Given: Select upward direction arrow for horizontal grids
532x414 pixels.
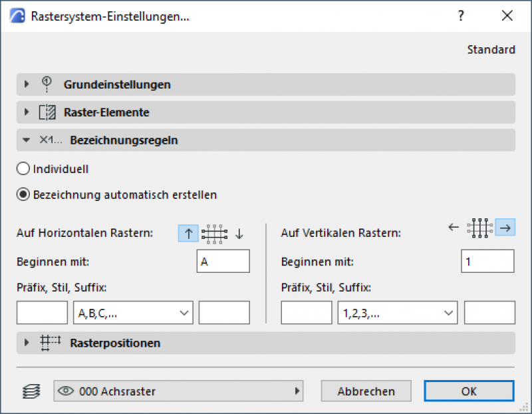Looking at the screenshot, I should point(188,233).
